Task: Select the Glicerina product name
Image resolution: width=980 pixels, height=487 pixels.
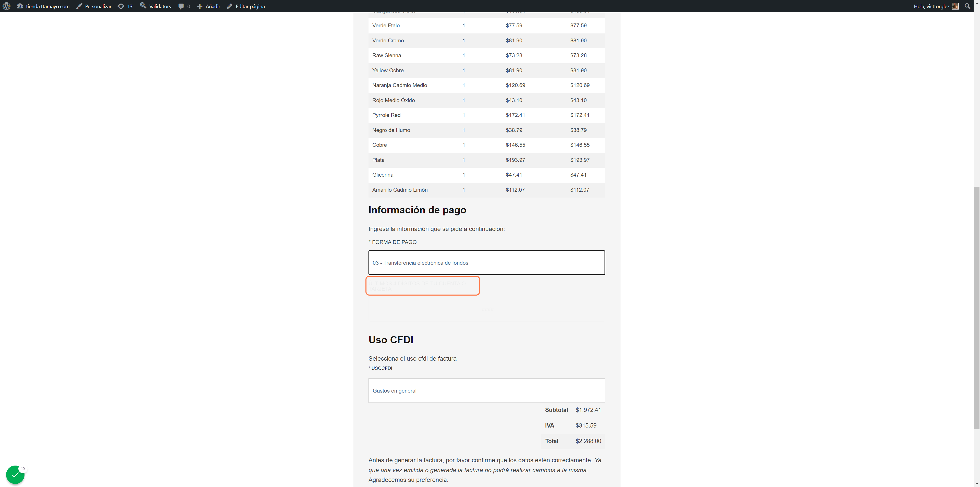Action: click(383, 175)
